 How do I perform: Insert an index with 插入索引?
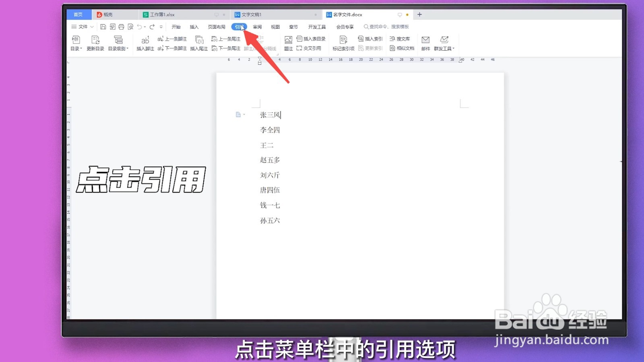pyautogui.click(x=370, y=39)
